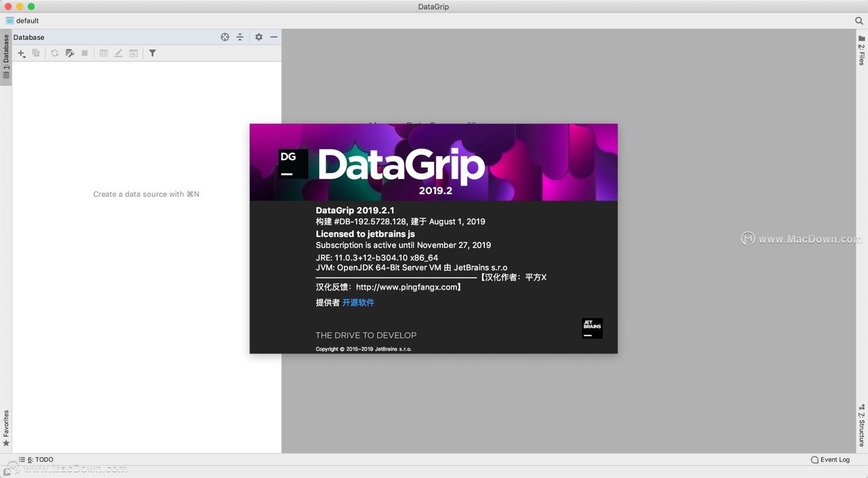Click the DG logo in About splash
Viewport: 868px width, 478px height.
tap(293, 164)
